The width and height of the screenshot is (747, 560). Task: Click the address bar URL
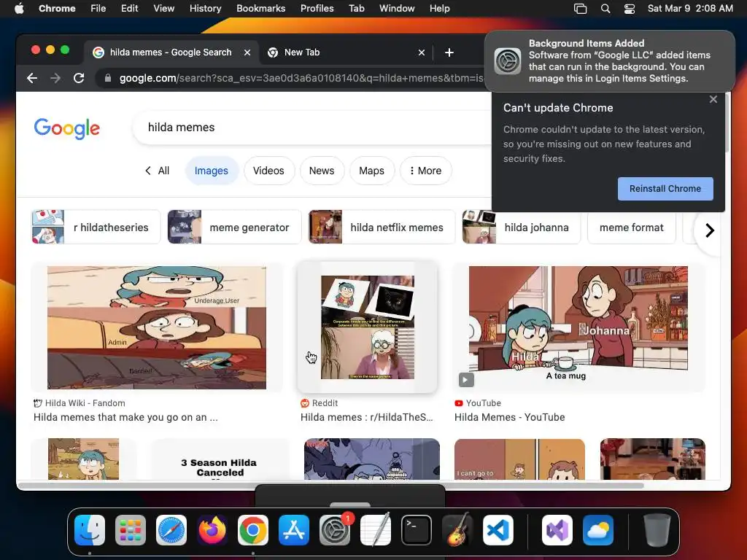click(x=301, y=78)
